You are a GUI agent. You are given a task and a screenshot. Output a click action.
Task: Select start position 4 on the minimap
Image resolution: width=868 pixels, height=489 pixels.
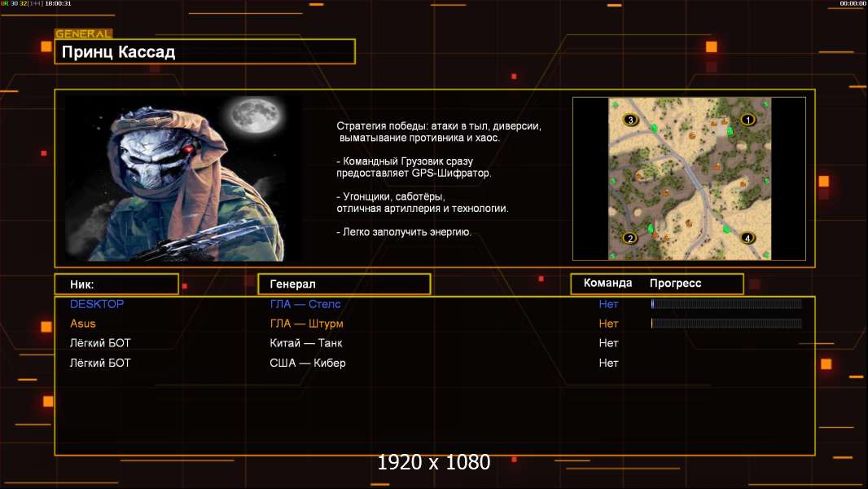(747, 238)
